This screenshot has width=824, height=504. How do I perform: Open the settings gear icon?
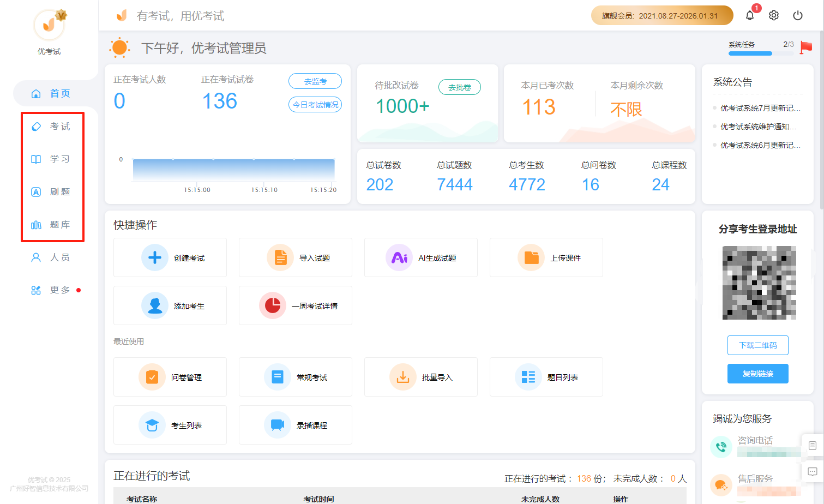[774, 15]
